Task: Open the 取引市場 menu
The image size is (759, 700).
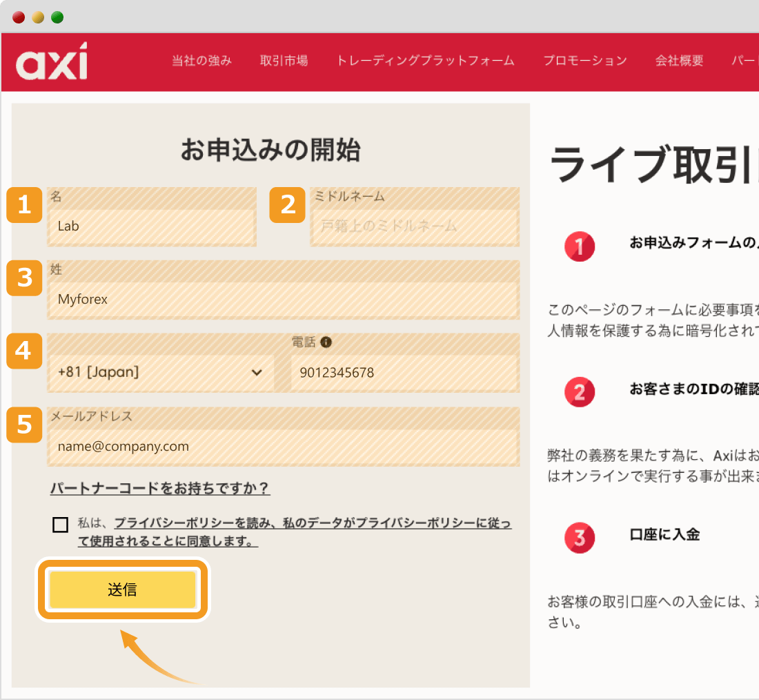Action: coord(284,61)
